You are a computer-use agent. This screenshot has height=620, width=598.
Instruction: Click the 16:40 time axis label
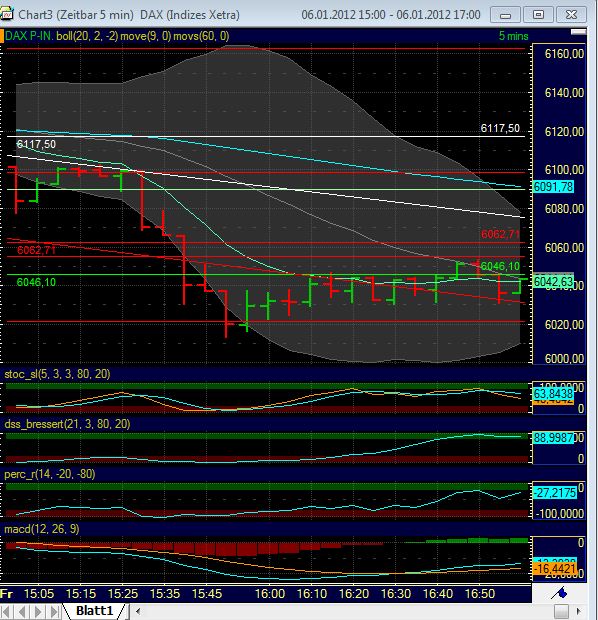(438, 594)
